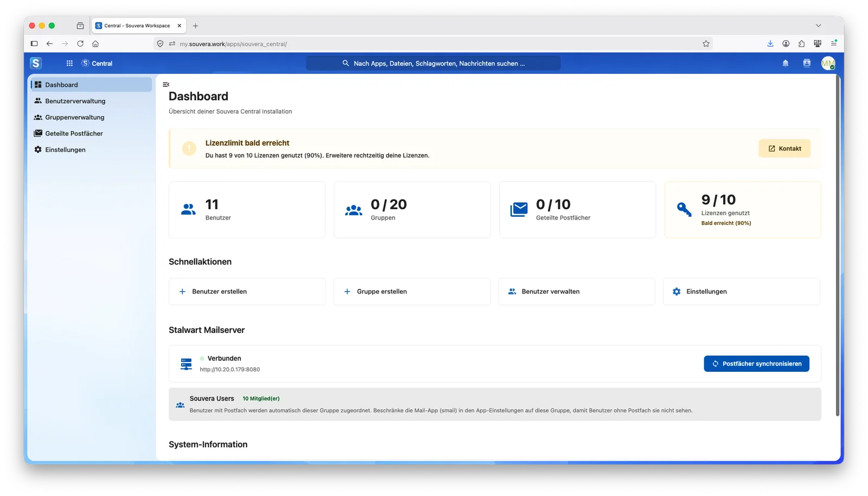Click the 0 / 10 Geteilte Postfächer card
This screenshot has width=868, height=496.
(x=578, y=210)
